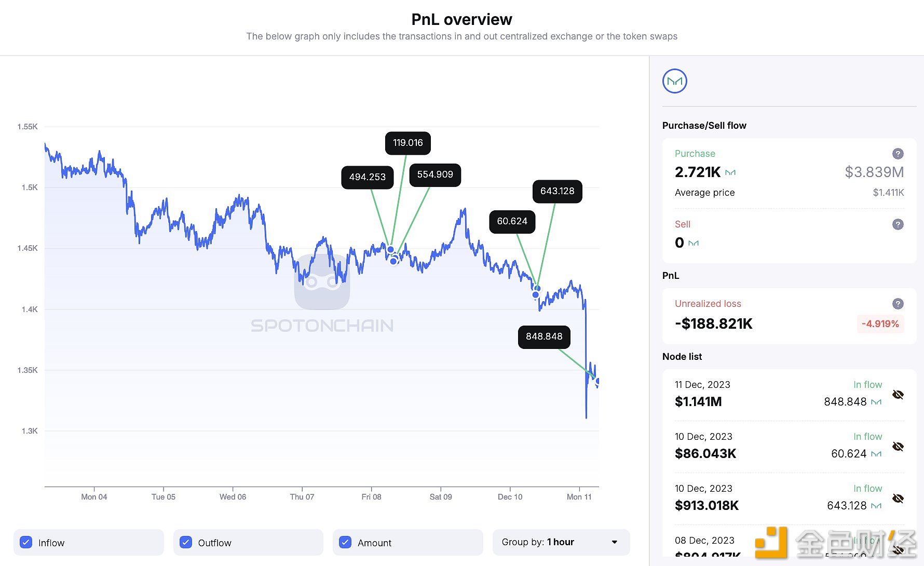Hide the $913.018K node from chart

898,498
